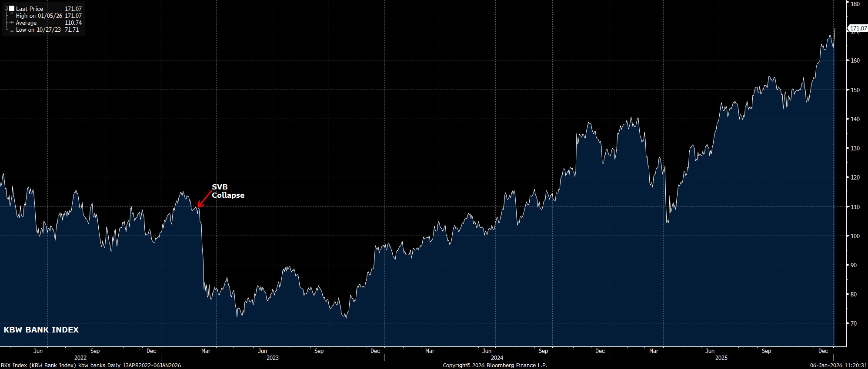This screenshot has height=369, width=868.
Task: Click the Average 110.74 legend value
Action: point(73,23)
